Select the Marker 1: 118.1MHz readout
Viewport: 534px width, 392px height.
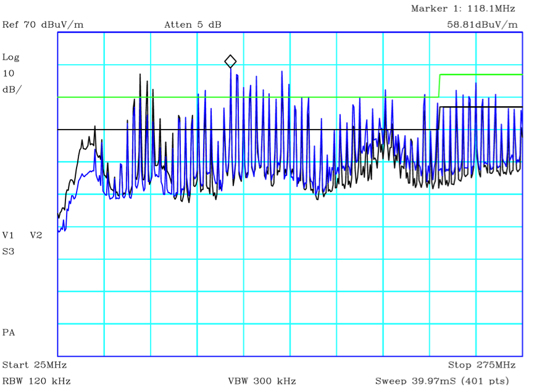(x=462, y=9)
